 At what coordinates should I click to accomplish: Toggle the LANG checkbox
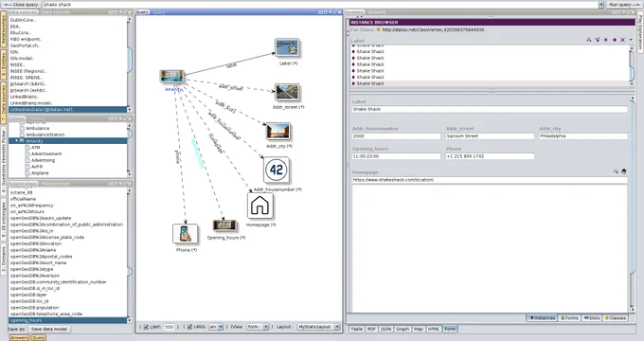(189, 327)
